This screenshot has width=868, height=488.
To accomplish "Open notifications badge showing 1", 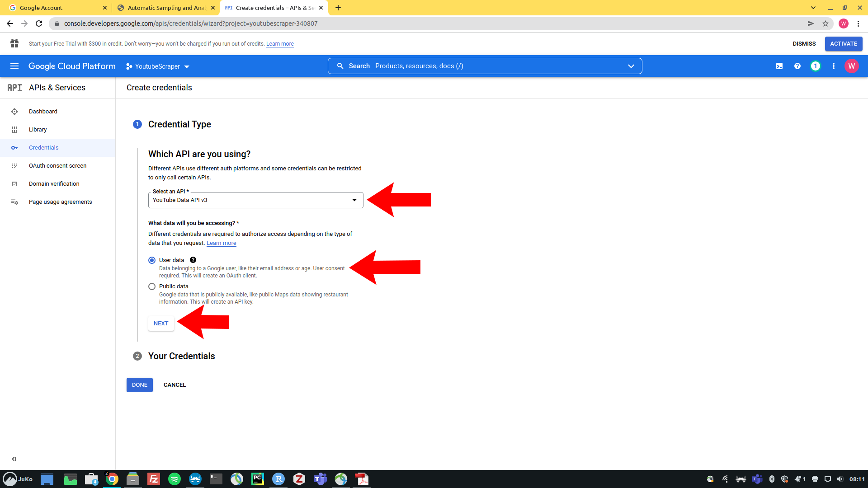I will 816,66.
